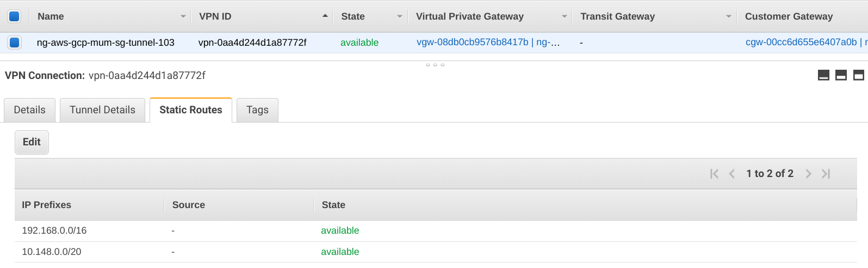Toggle the select-all checkbox in header
The height and width of the screenshot is (268, 868).
click(x=15, y=16)
